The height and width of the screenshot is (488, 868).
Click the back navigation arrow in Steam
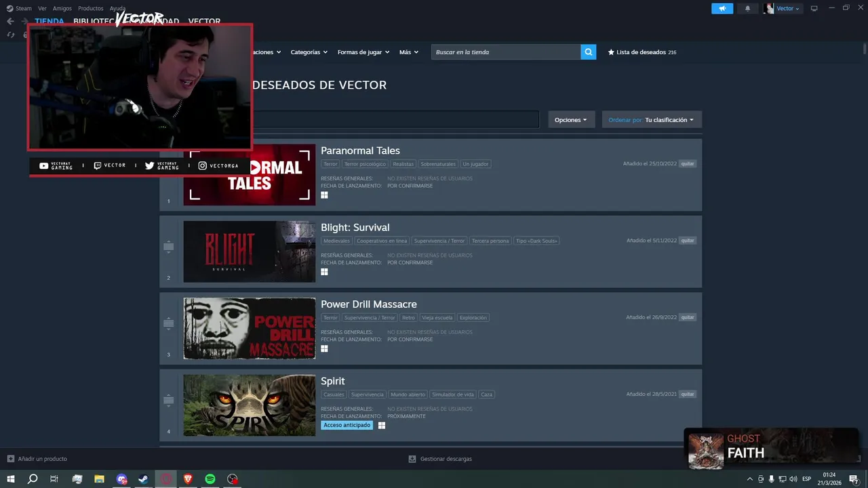click(x=10, y=22)
